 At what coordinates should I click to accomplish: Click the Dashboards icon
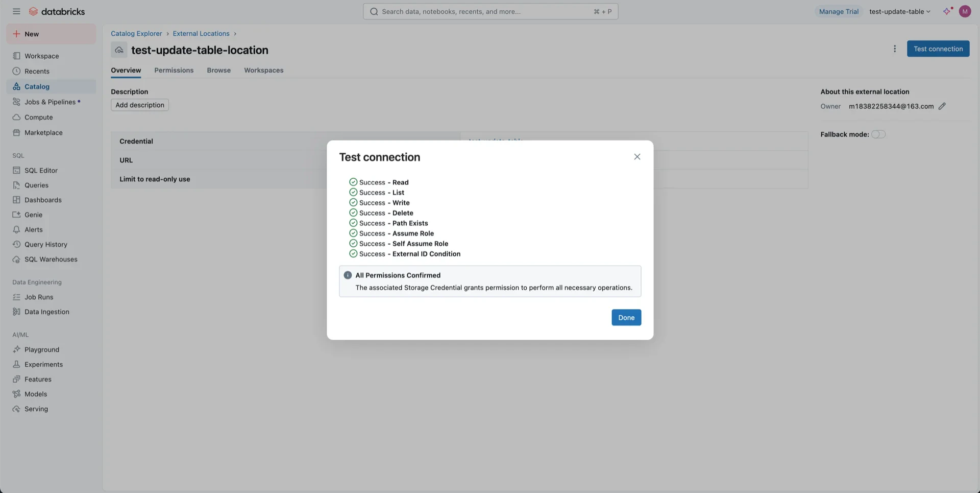click(16, 200)
